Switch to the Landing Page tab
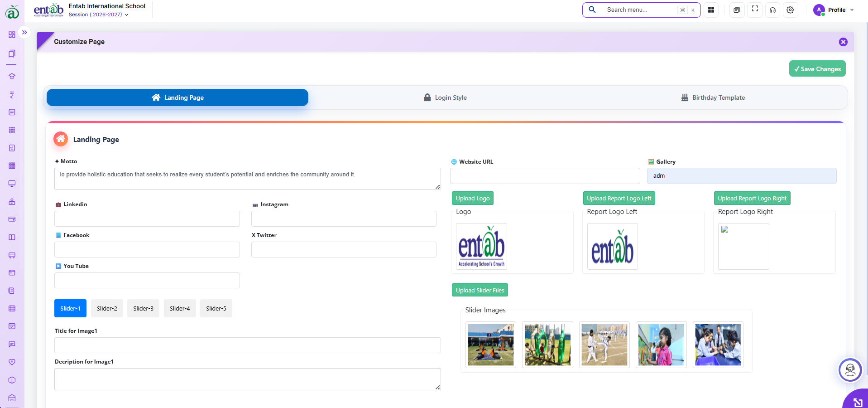Screen dimensions: 868x408 pyautogui.click(x=177, y=97)
